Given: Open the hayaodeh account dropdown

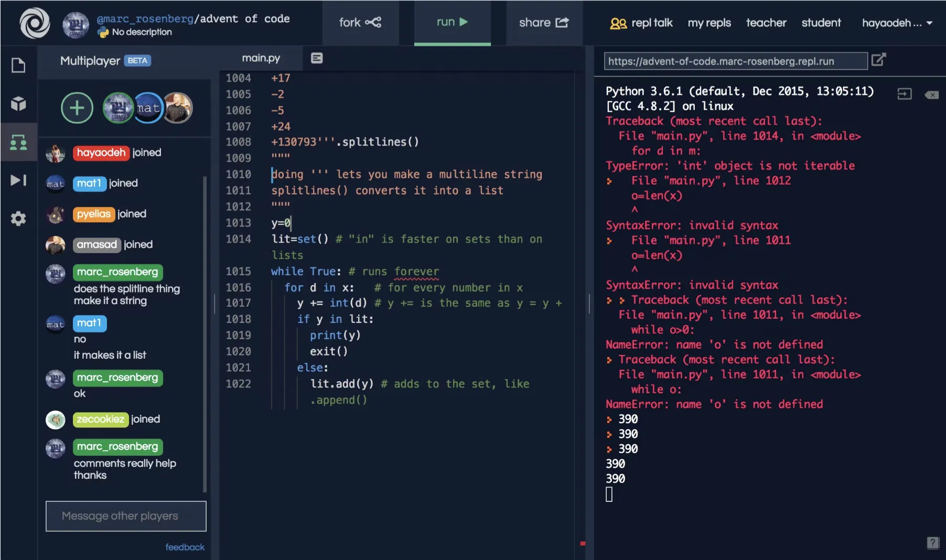Looking at the screenshot, I should 897,23.
